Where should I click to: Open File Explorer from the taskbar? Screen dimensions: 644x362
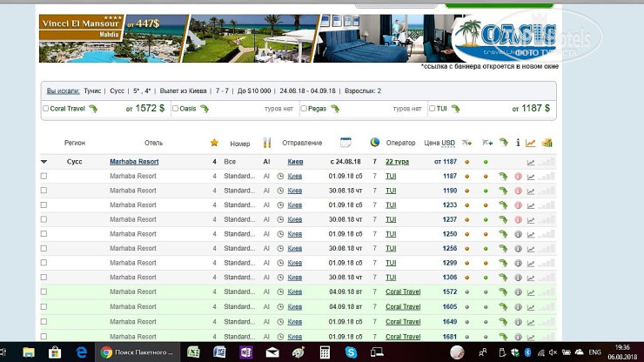pos(29,352)
